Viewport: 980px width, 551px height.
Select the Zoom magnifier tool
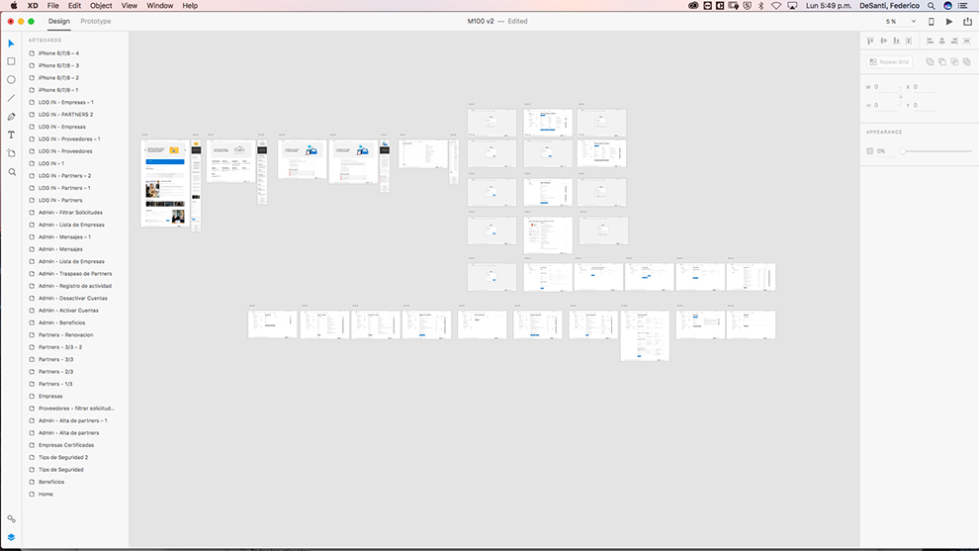click(12, 172)
